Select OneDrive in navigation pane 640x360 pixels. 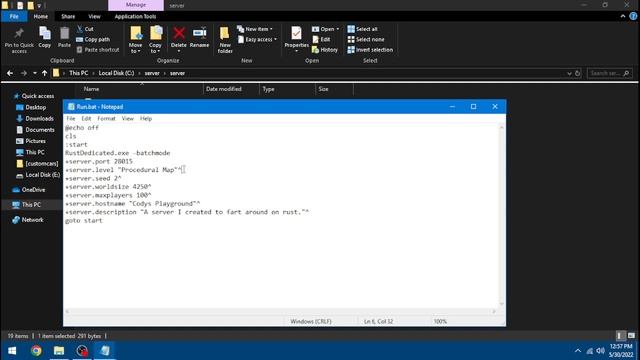coord(29,190)
